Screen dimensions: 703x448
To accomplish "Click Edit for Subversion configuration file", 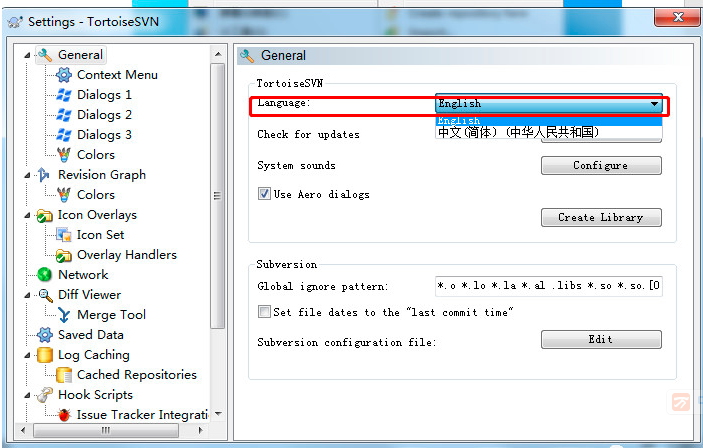I will (x=601, y=339).
